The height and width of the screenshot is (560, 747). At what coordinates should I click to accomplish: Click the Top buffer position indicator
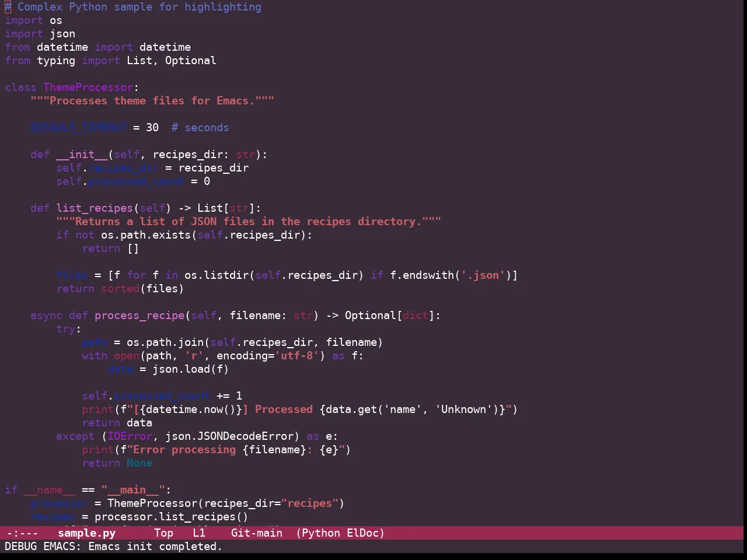[x=163, y=533]
